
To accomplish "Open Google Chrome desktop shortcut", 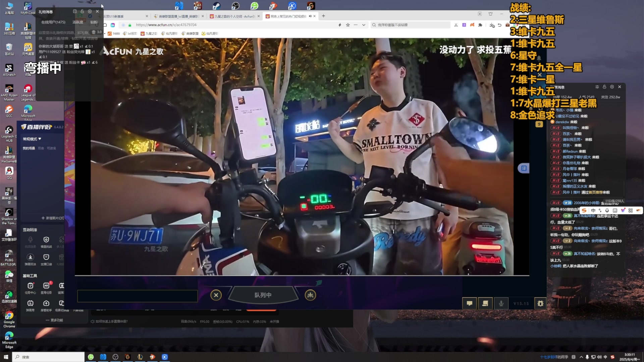I will [x=9, y=319].
